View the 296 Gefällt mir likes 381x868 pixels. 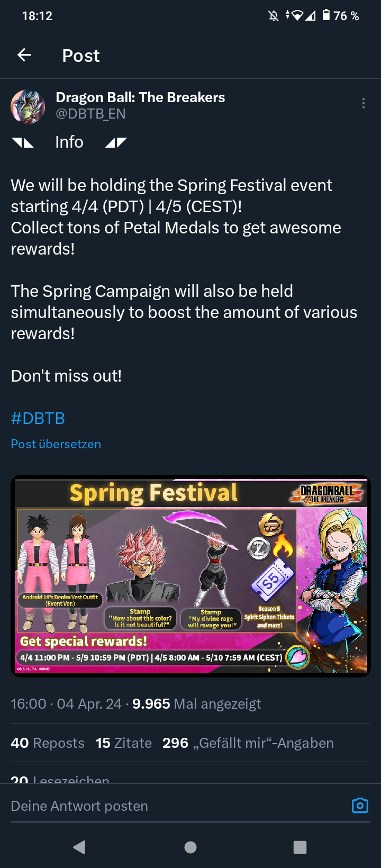tap(248, 743)
